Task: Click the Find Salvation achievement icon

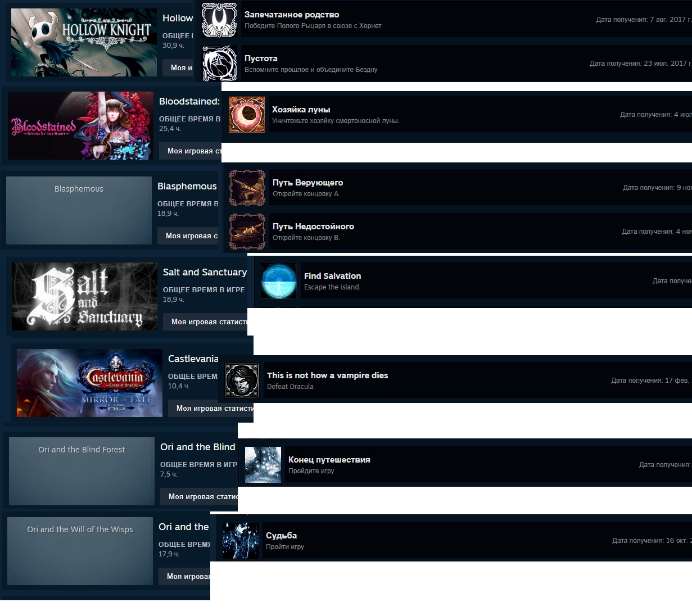Action: [279, 281]
